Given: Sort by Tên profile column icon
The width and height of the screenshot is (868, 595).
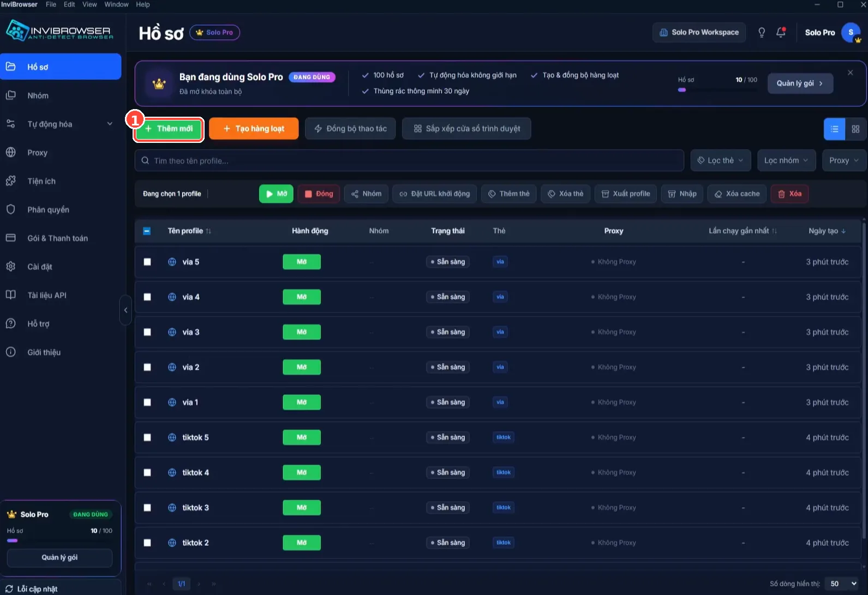Looking at the screenshot, I should [x=208, y=231].
